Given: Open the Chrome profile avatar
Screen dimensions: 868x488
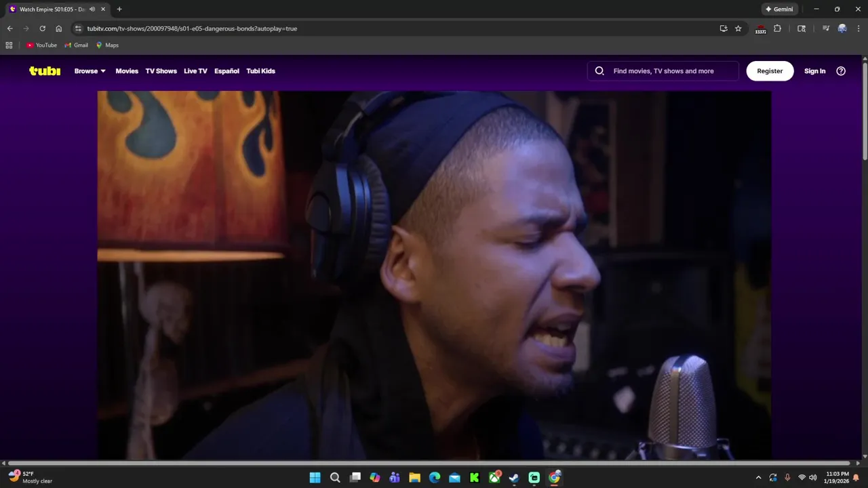Looking at the screenshot, I should pos(842,28).
